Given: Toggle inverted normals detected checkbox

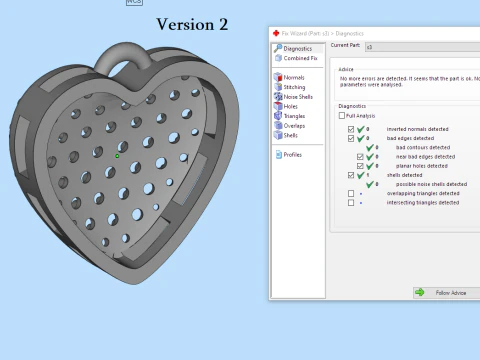Looking at the screenshot, I should (351, 129).
